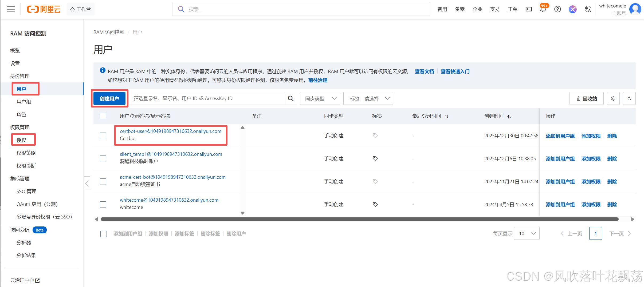The height and width of the screenshot is (287, 644).
Task: Focus the user filter input field
Action: tap(207, 98)
